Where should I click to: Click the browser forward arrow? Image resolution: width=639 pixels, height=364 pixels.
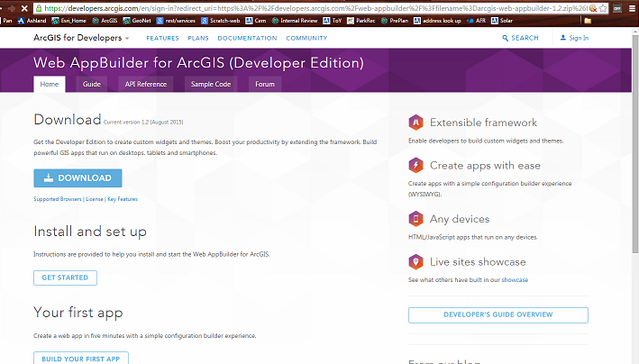(12, 8)
